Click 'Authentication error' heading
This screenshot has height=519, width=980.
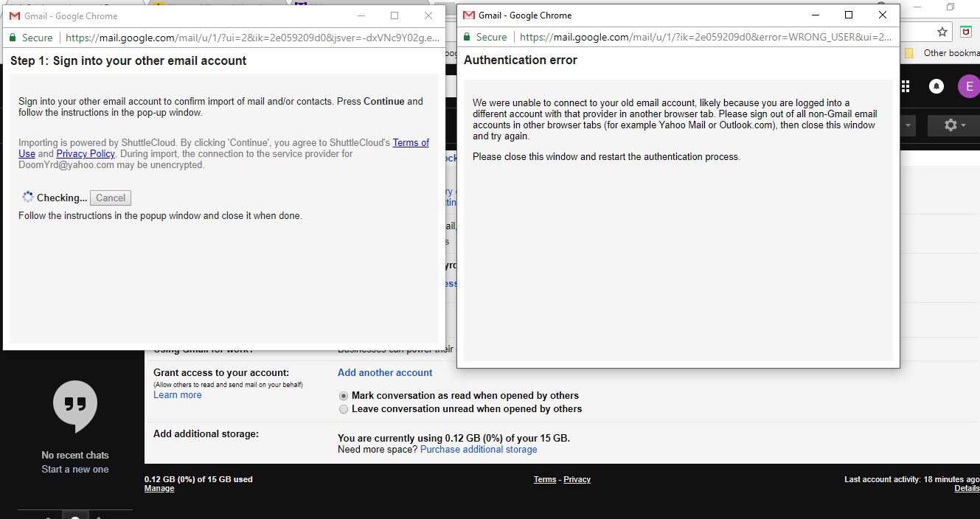click(x=521, y=60)
